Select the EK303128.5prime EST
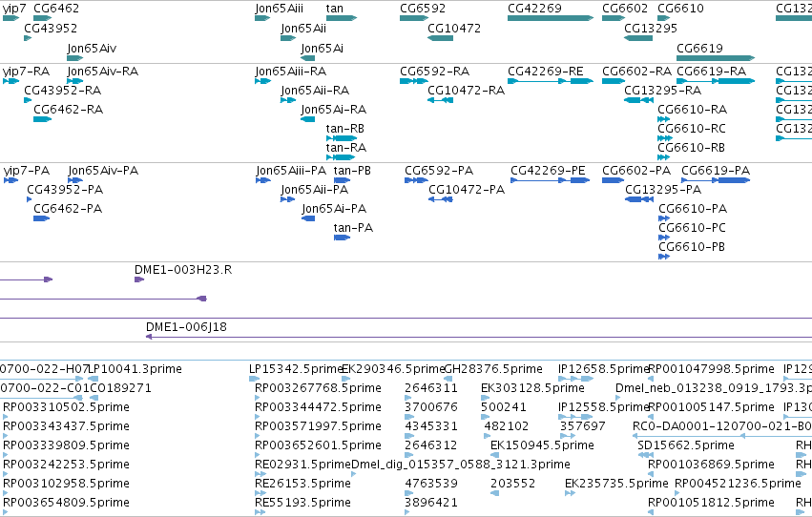The width and height of the screenshot is (812, 517). point(486,398)
